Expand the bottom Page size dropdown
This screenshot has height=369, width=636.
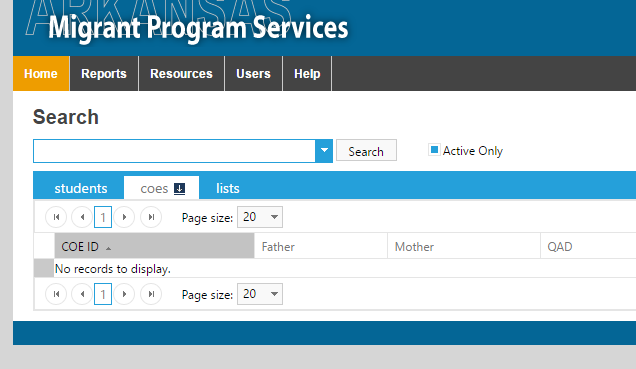pos(274,294)
